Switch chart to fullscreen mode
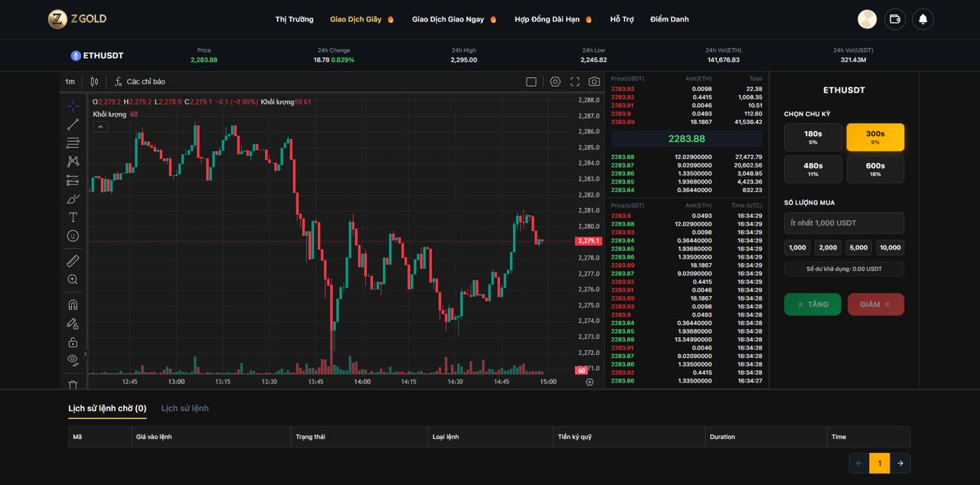The image size is (980, 485). click(x=575, y=82)
